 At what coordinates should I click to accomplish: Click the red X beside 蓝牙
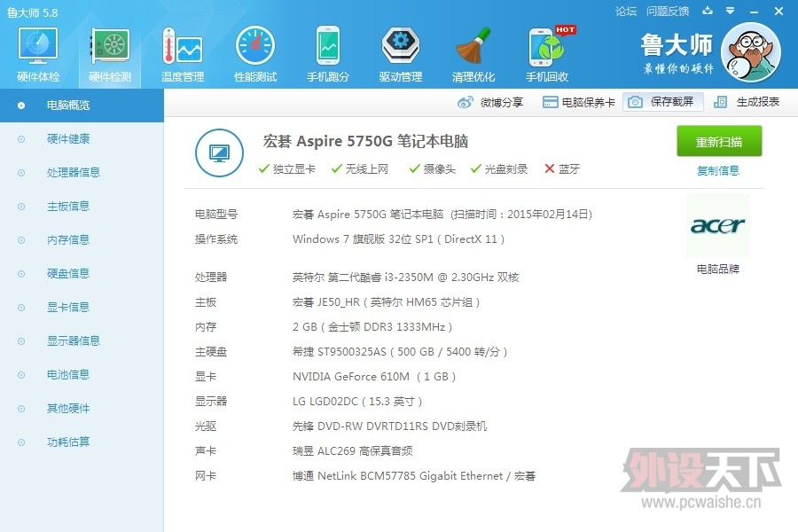point(549,168)
